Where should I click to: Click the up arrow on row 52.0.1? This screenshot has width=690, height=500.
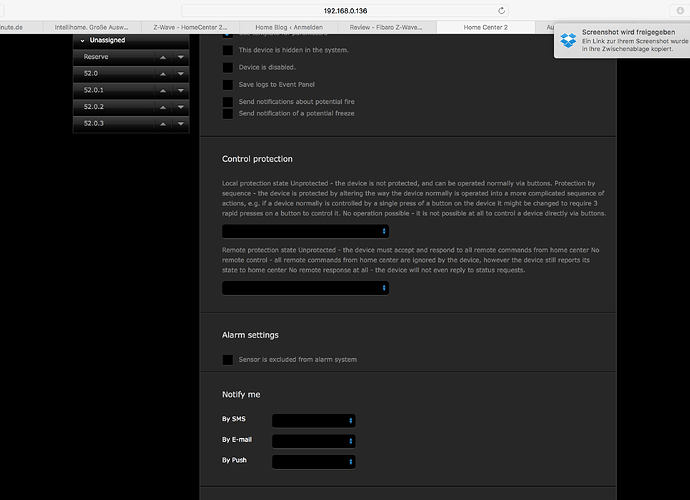(x=163, y=91)
